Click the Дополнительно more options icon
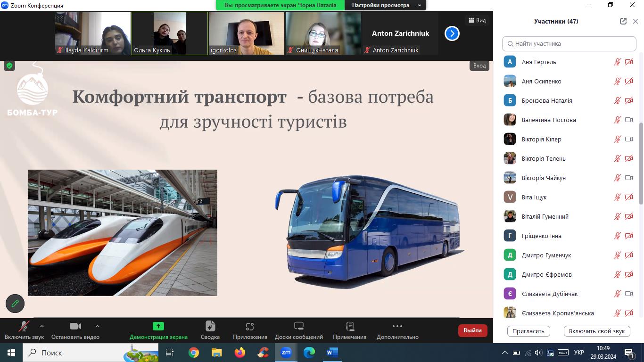Viewport: 644px width, 362px height. click(397, 326)
